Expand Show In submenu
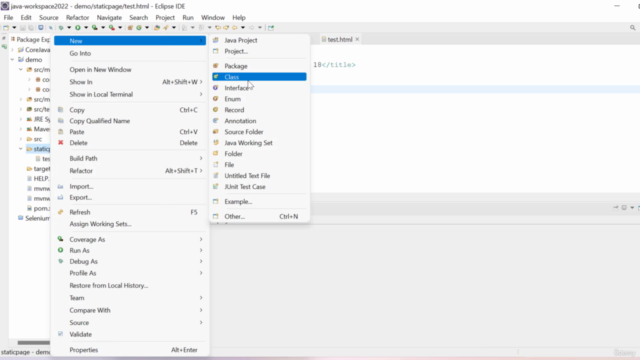The height and width of the screenshot is (360, 640). (201, 82)
